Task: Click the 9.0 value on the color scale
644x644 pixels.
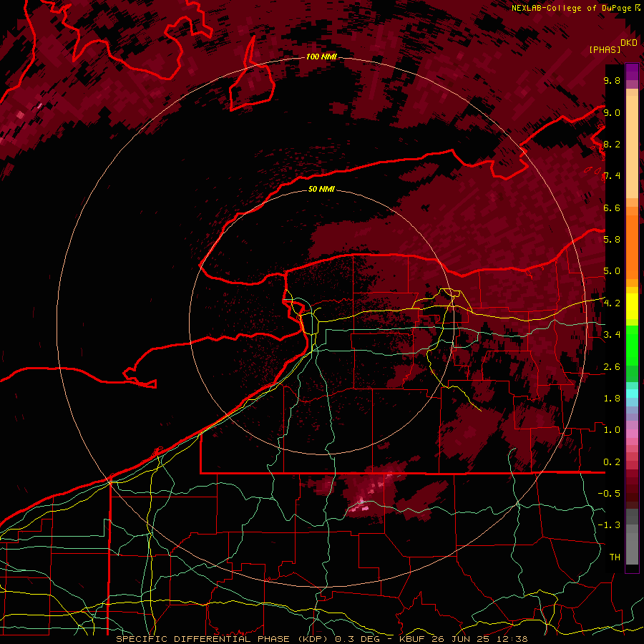Action: [x=612, y=112]
